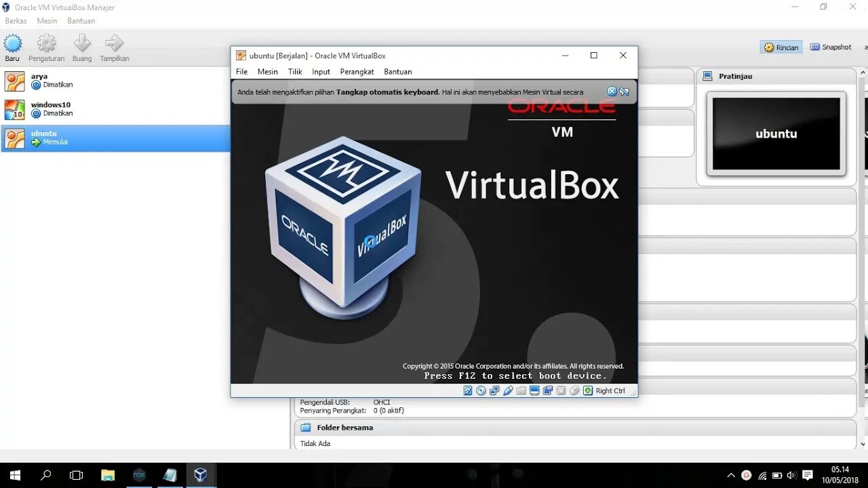The width and height of the screenshot is (868, 488).
Task: Open Nox app from the taskbar
Action: [139, 475]
